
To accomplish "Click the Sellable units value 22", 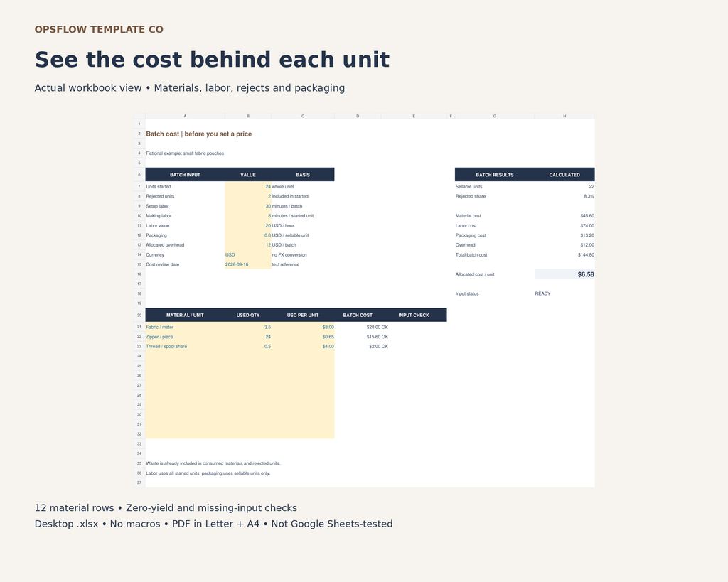I will 564,187.
